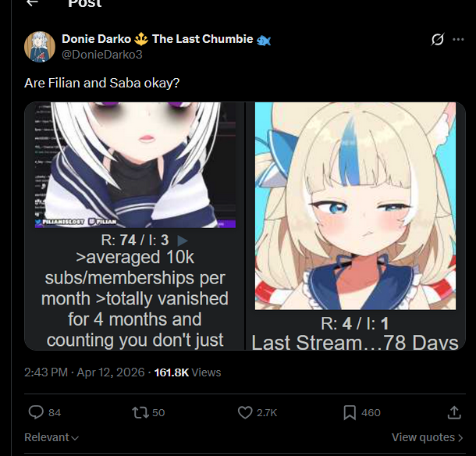Viewport: 476px width, 456px height.
Task: Click the Post header title
Action: pos(85,3)
